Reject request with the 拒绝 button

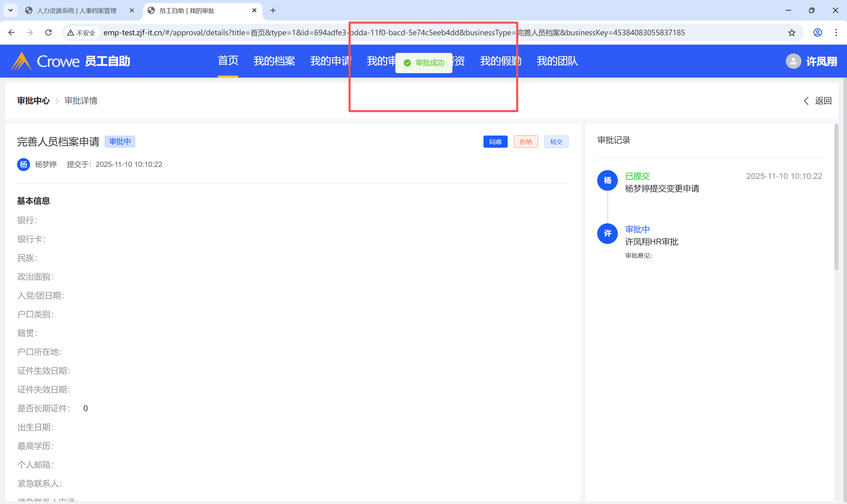point(525,142)
